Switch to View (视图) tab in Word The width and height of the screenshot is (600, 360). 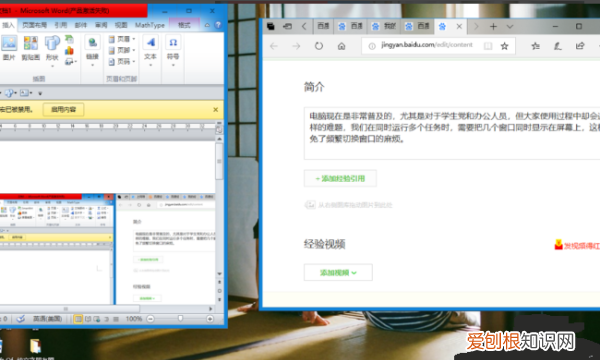pyautogui.click(x=121, y=25)
